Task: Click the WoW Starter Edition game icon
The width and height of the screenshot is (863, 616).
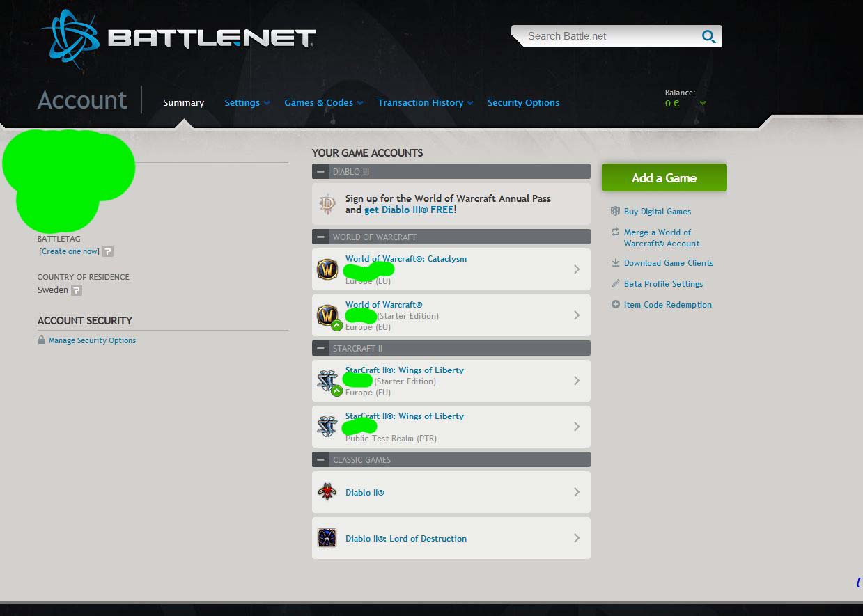Action: tap(327, 315)
